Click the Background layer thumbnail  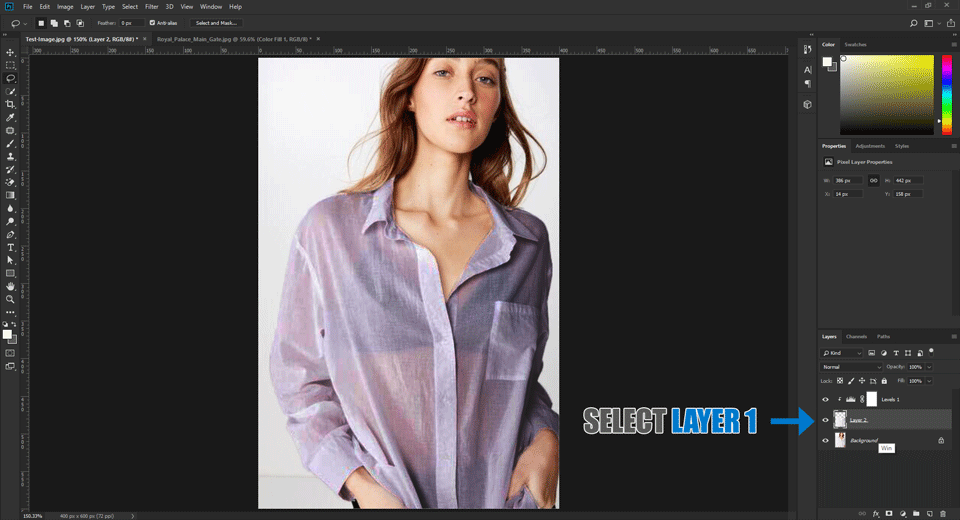pyautogui.click(x=840, y=440)
